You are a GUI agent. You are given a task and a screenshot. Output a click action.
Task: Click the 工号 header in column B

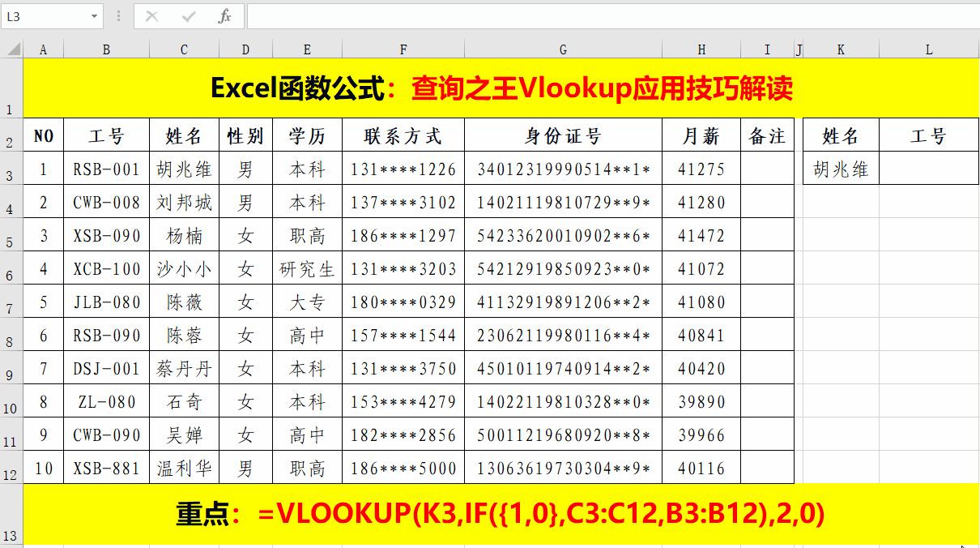(x=107, y=135)
